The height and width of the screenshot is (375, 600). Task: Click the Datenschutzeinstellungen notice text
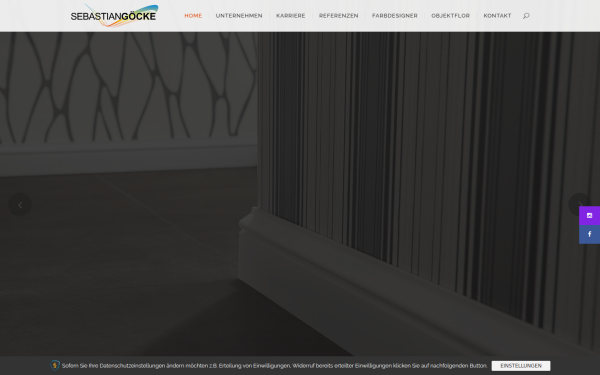pyautogui.click(x=274, y=366)
